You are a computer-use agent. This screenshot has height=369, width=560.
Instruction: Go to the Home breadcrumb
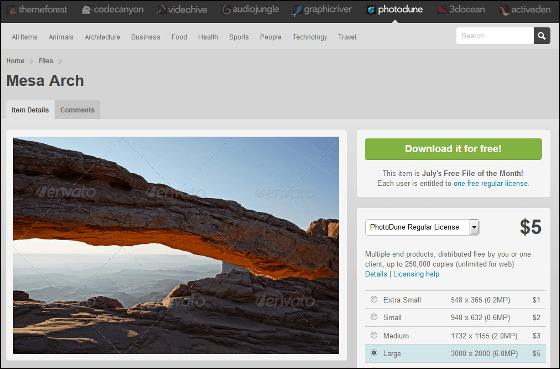click(x=15, y=61)
